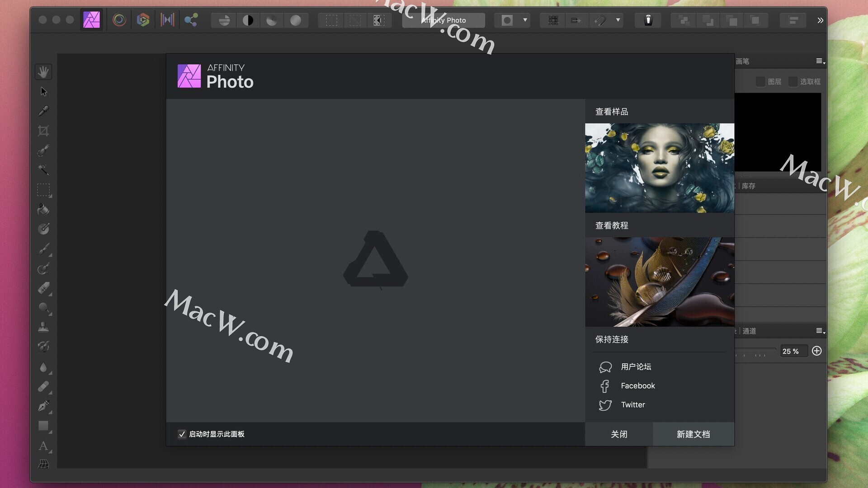Switch to Export Persona
Screen dimensions: 868x488
(191, 20)
